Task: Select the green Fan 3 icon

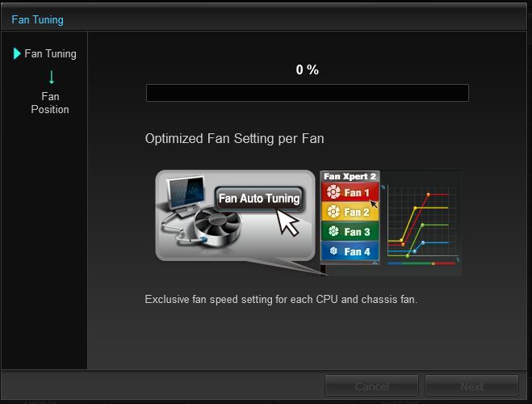Action: [x=333, y=232]
